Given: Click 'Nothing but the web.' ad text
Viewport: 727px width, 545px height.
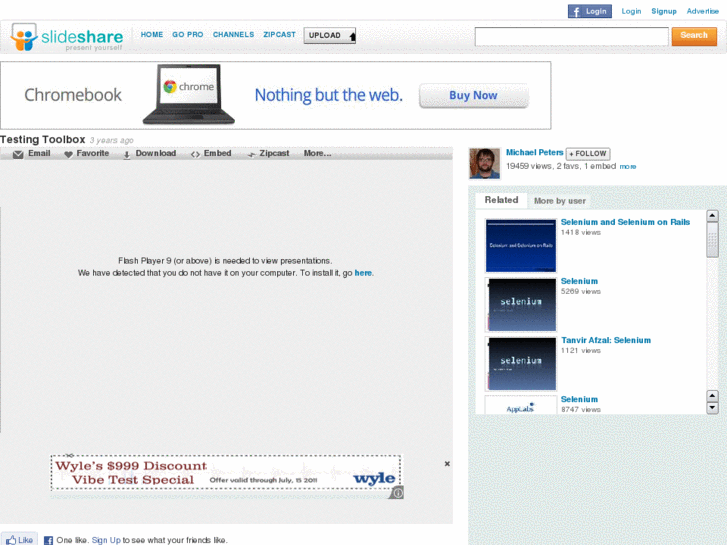Looking at the screenshot, I should [x=329, y=95].
